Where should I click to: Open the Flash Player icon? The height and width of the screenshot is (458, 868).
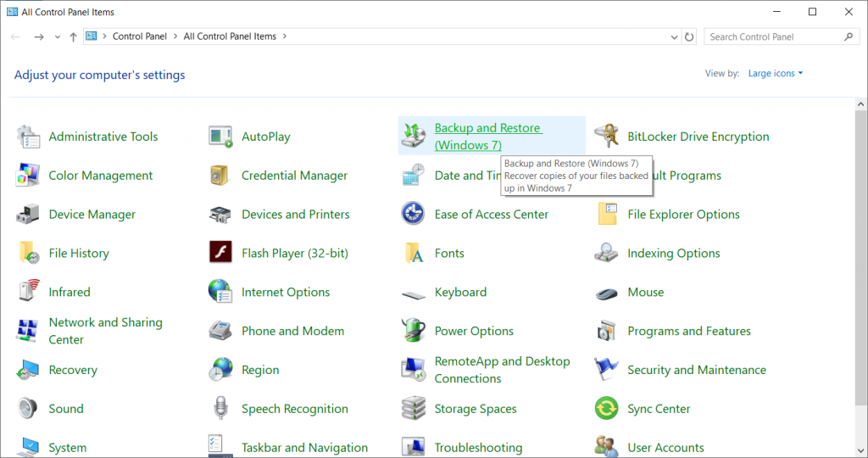click(x=220, y=253)
